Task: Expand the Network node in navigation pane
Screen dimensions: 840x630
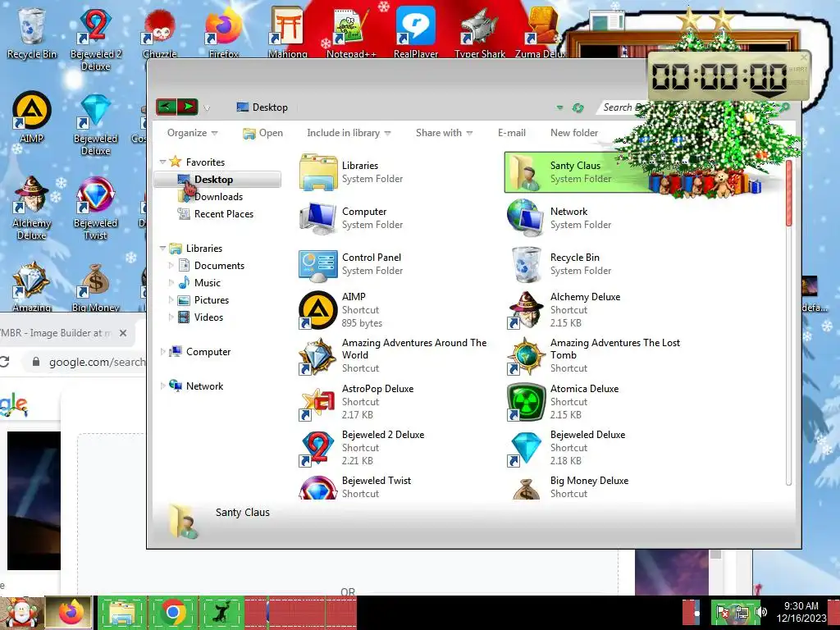Action: point(163,386)
